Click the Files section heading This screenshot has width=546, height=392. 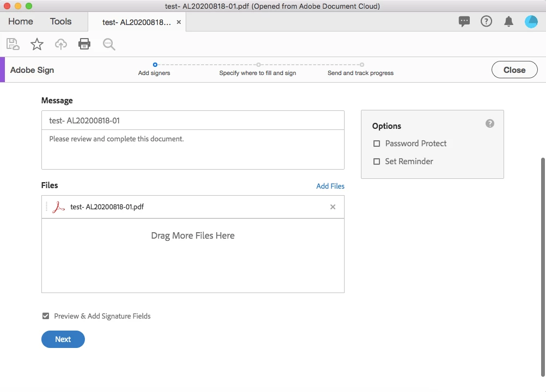point(50,185)
